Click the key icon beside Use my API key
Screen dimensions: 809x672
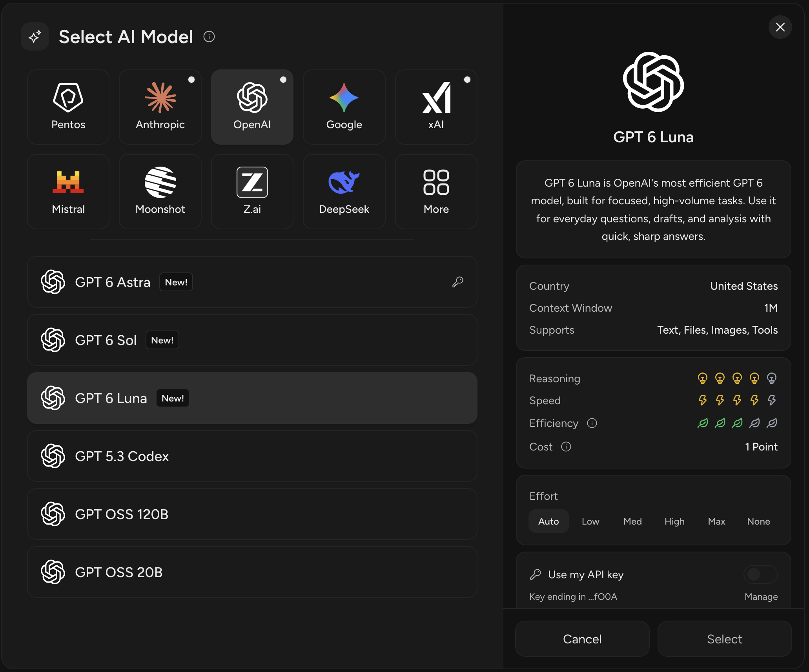pyautogui.click(x=536, y=574)
